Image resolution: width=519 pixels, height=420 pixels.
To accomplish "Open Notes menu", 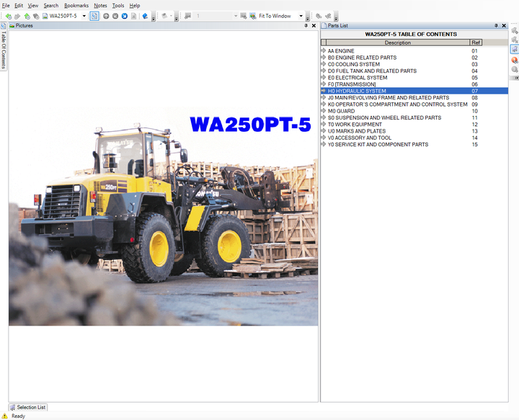I will pyautogui.click(x=100, y=6).
